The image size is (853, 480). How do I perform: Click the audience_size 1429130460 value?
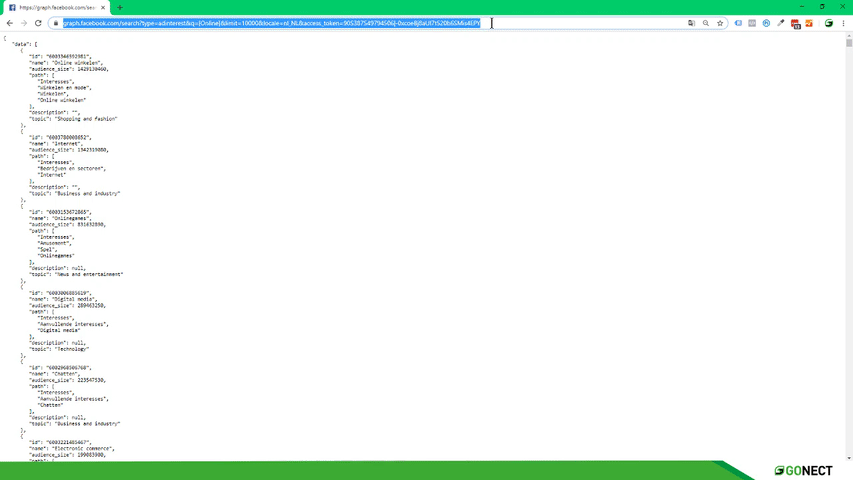pos(92,69)
